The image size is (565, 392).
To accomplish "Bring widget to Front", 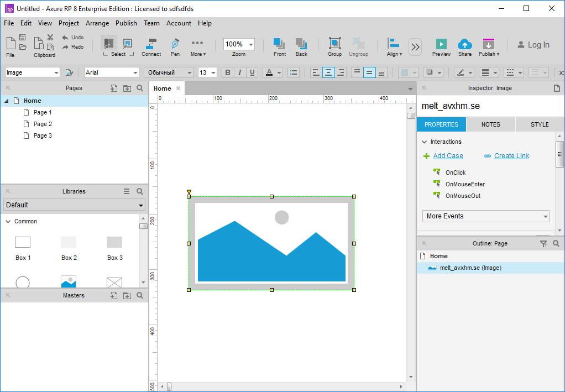I will click(280, 47).
